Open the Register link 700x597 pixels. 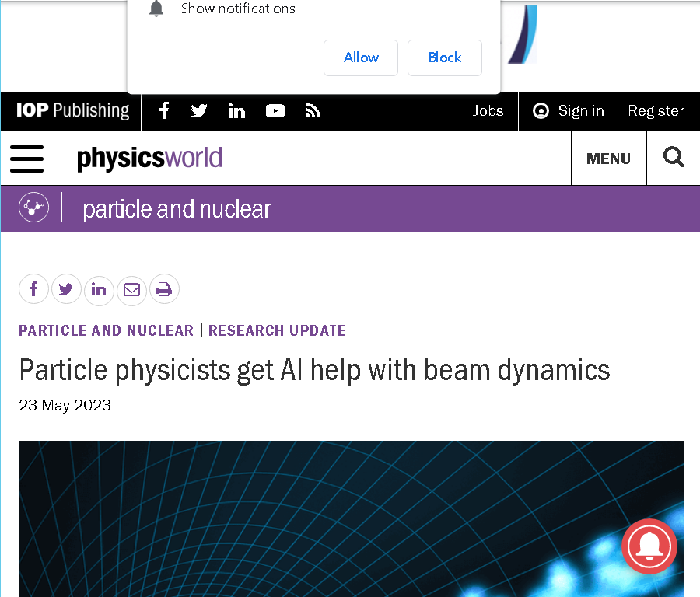coord(656,110)
